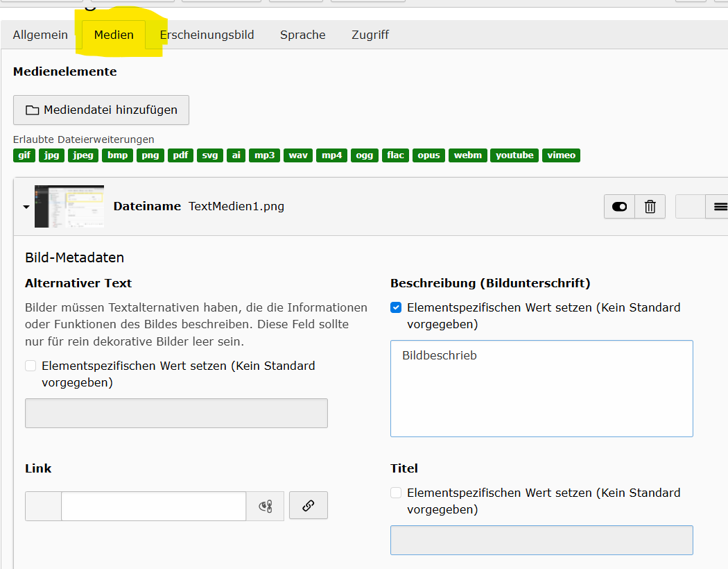Select the highlighted Medien tab
This screenshot has width=728, height=569.
coord(114,35)
